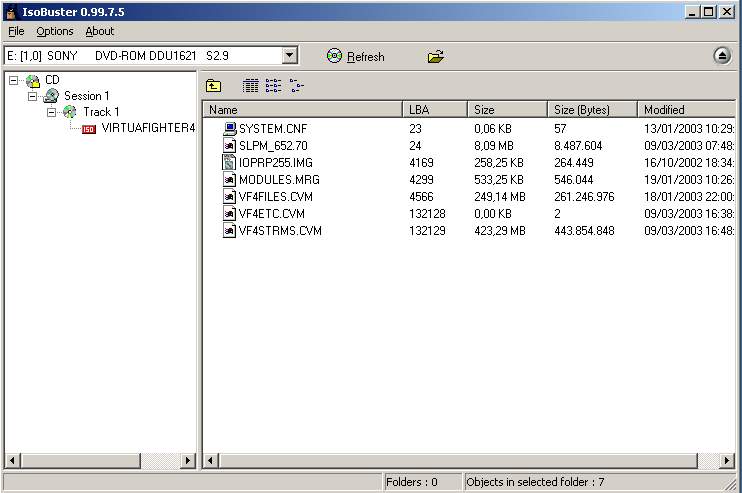
Task: Click the SONY DVD-ROM drive combo box
Action: tap(151, 55)
